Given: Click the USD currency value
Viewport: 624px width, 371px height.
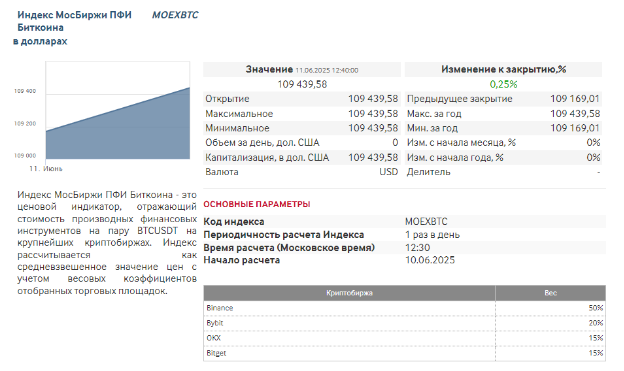Looking at the screenshot, I should click(x=388, y=172).
